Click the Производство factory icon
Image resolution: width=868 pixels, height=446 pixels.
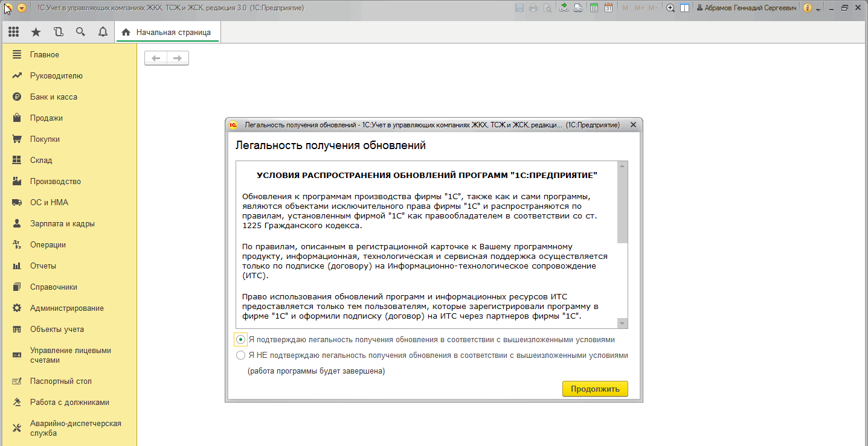[x=18, y=181]
